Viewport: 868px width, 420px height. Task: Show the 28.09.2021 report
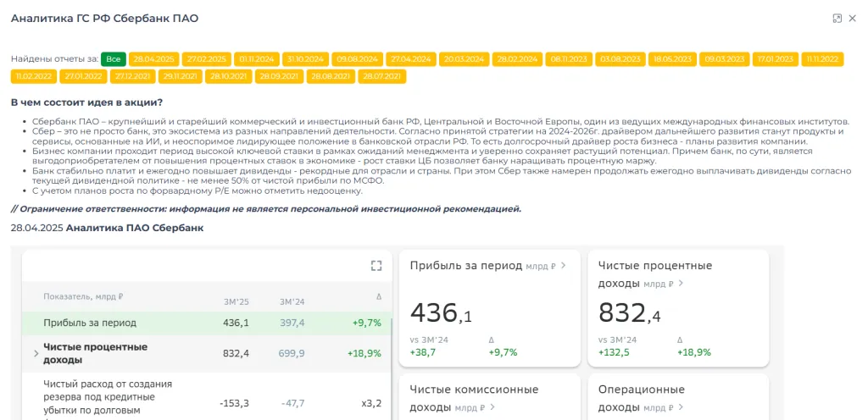click(x=279, y=76)
